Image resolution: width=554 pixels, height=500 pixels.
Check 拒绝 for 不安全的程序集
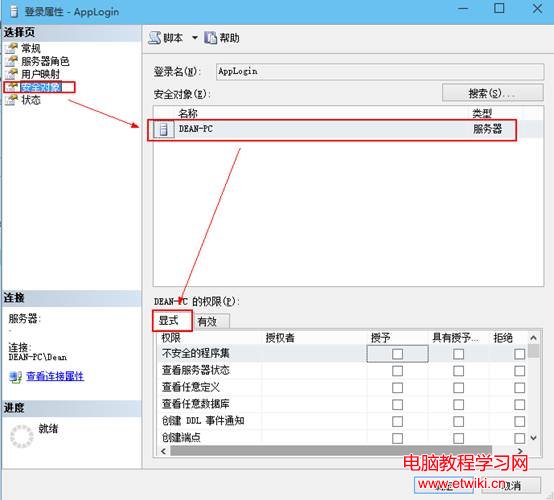click(519, 354)
